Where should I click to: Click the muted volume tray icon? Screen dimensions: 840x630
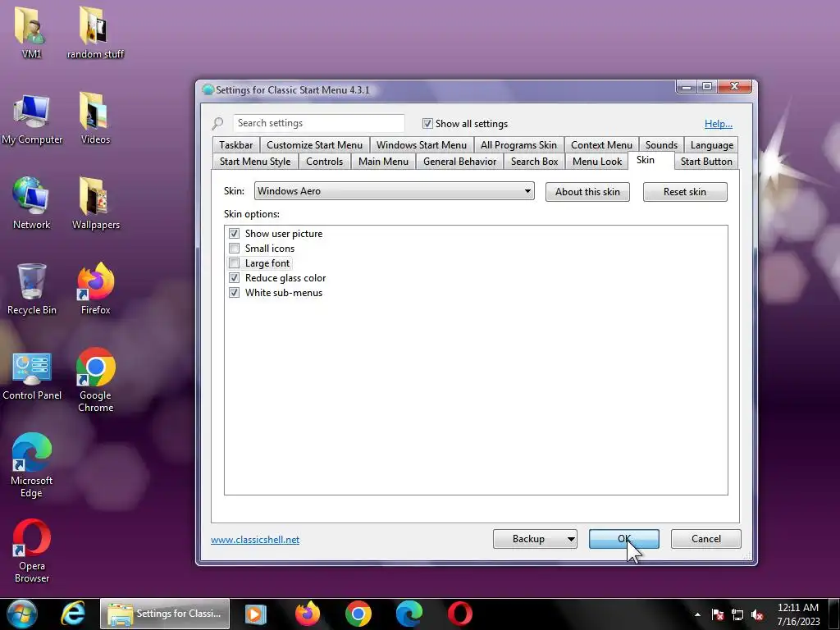(757, 614)
